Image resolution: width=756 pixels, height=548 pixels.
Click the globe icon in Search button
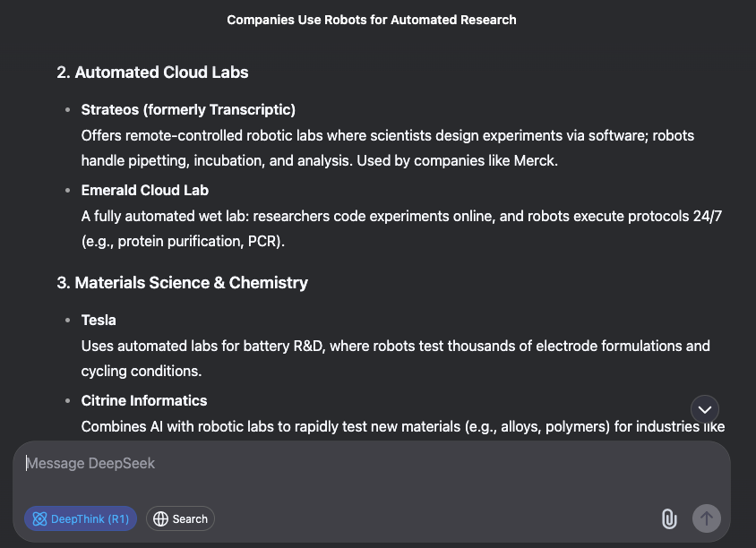(161, 518)
